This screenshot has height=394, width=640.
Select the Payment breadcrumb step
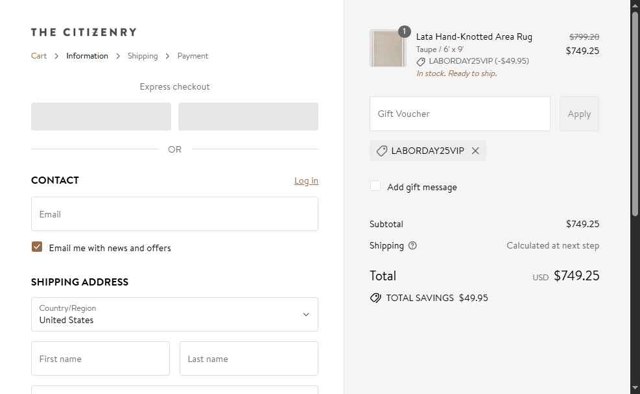[193, 56]
